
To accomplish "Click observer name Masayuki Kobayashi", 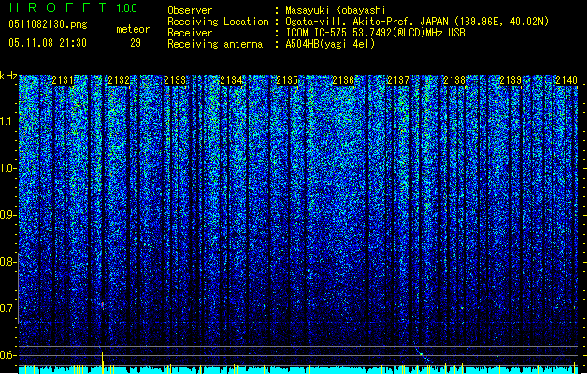I will (336, 10).
